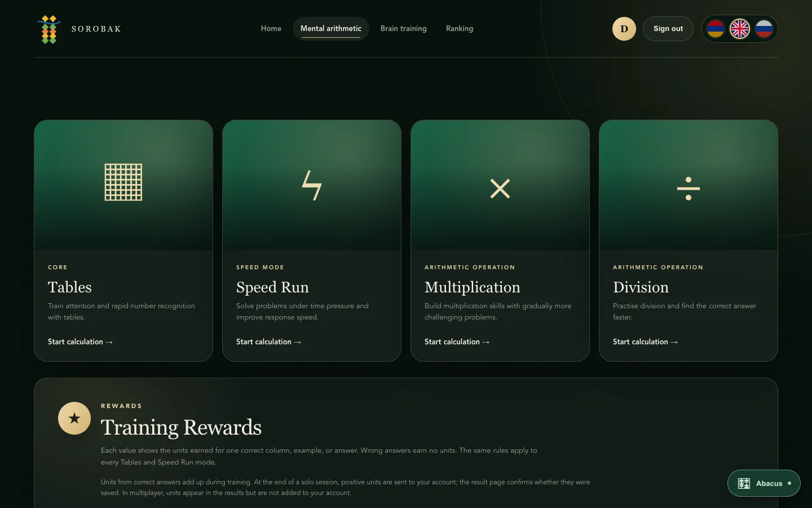Click the grid icon on Tables card

tap(123, 182)
